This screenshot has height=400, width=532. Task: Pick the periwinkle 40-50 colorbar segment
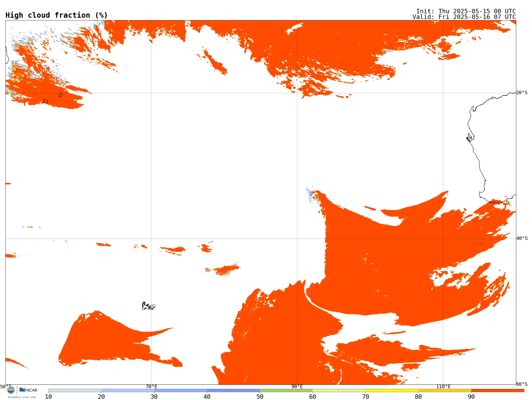[x=233, y=391]
